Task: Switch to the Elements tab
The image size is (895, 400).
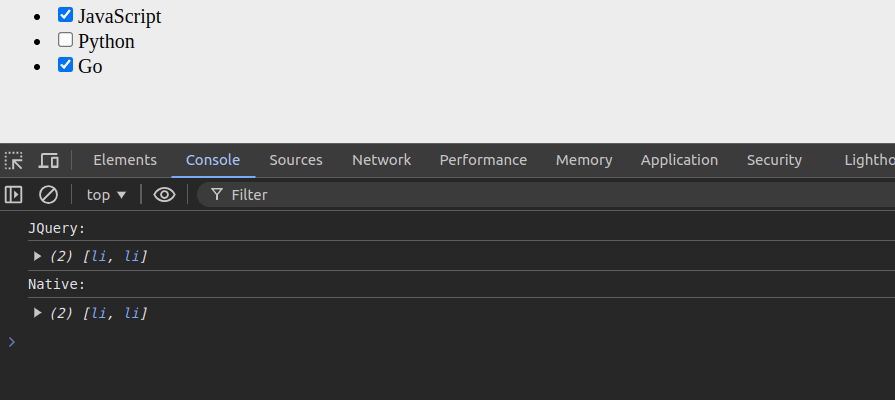Action: click(125, 160)
